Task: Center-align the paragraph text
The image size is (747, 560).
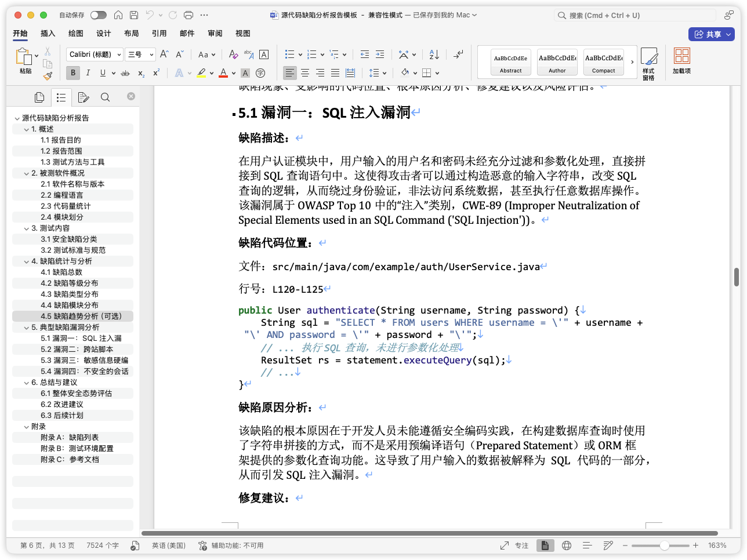Action: coord(305,73)
